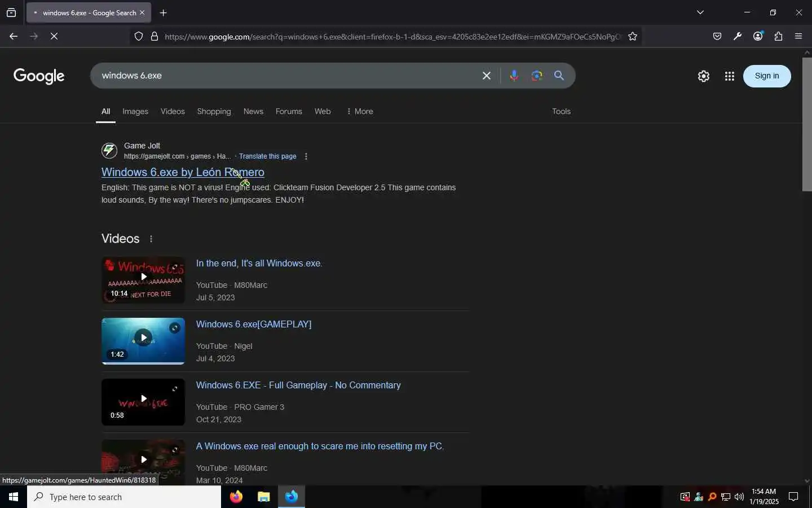View site security padlock info
812x508 pixels.
tap(155, 37)
